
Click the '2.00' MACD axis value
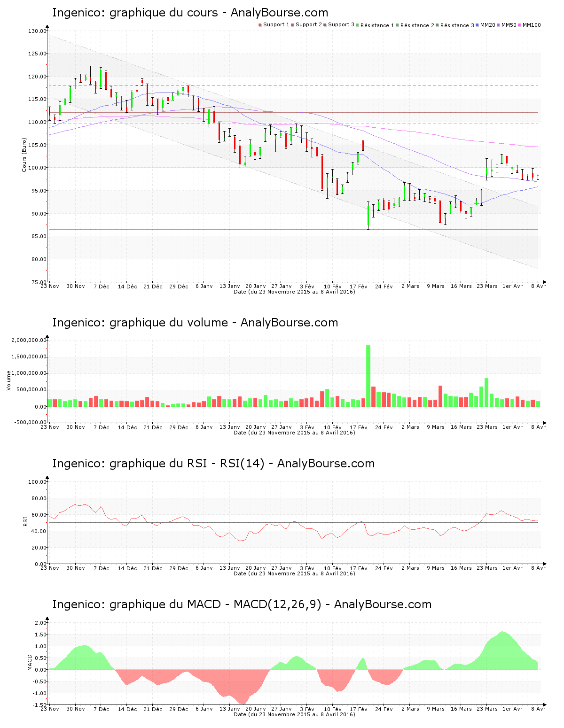pos(40,623)
